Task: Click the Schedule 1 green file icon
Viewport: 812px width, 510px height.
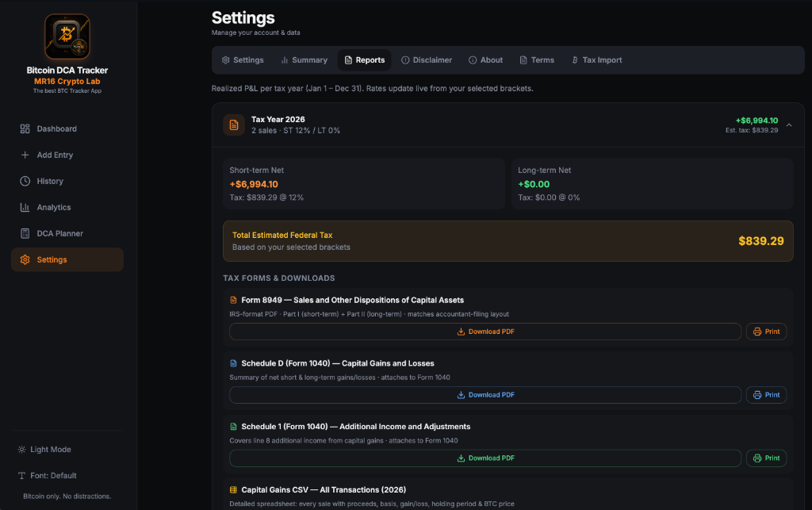Action: click(234, 427)
